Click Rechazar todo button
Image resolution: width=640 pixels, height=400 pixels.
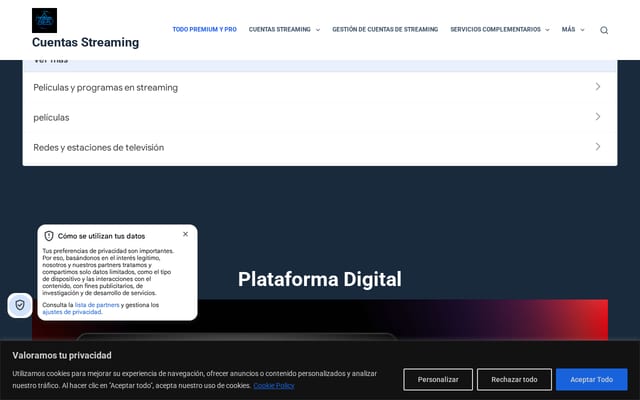pyautogui.click(x=514, y=380)
